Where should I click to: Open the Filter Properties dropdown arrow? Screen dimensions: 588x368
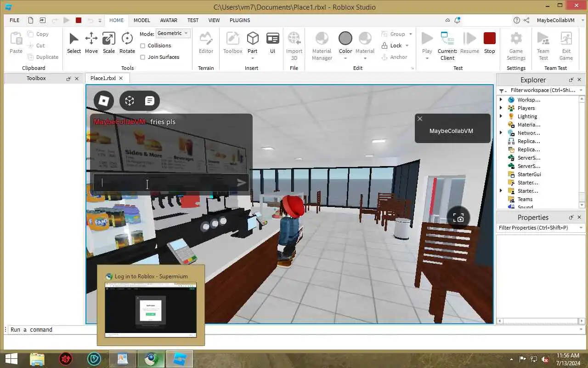(581, 228)
